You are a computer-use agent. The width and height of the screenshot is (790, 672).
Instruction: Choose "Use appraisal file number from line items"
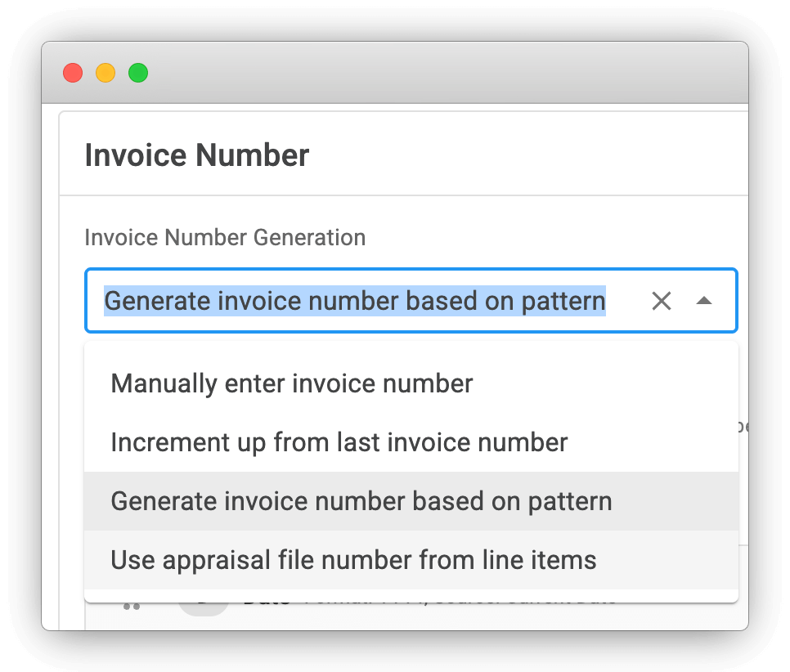352,559
